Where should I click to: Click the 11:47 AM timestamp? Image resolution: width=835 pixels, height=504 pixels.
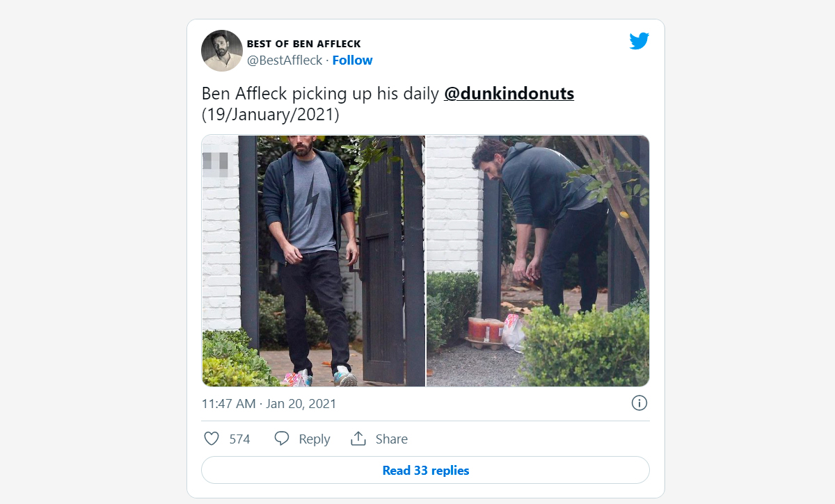(x=227, y=404)
